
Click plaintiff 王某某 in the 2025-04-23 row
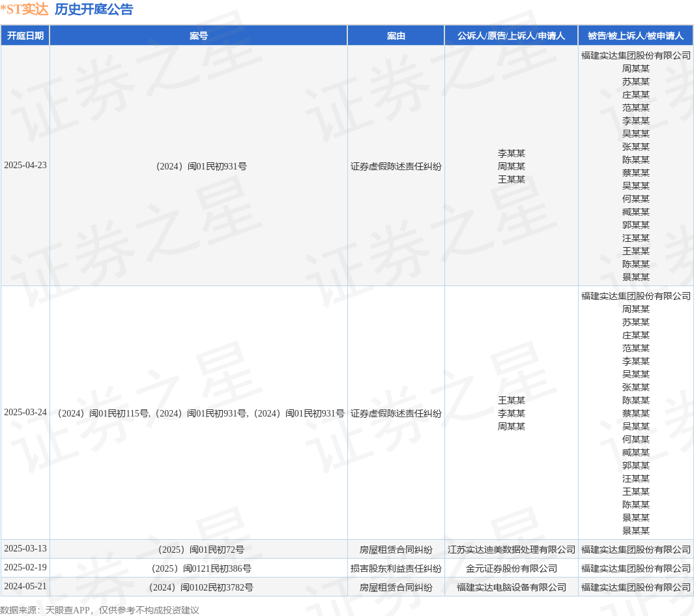511,179
